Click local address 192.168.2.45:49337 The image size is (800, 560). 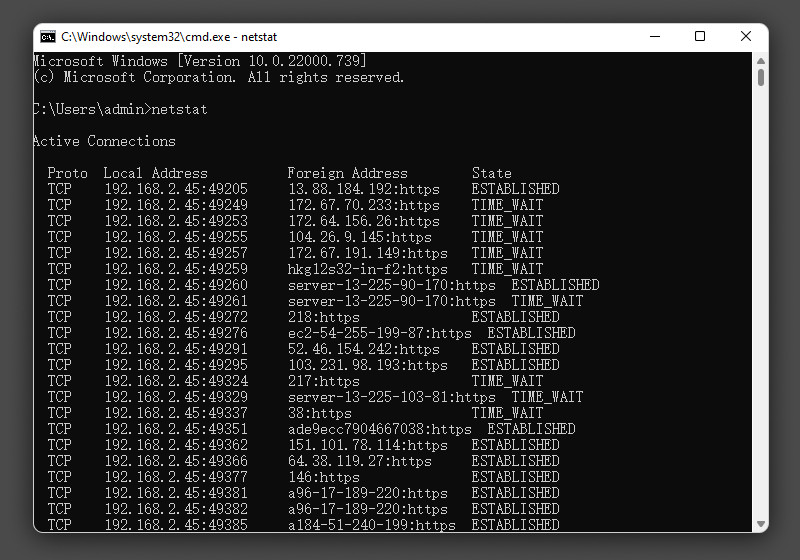[x=176, y=413]
